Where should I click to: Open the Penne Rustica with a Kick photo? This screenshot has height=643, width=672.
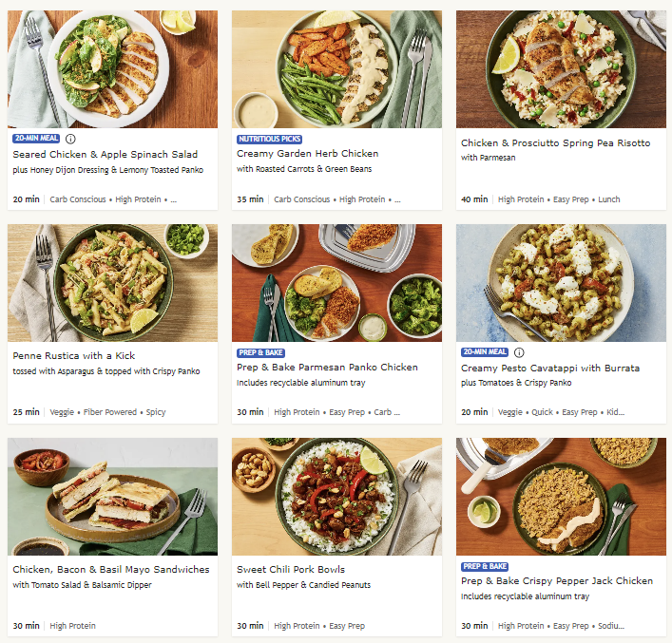(112, 282)
